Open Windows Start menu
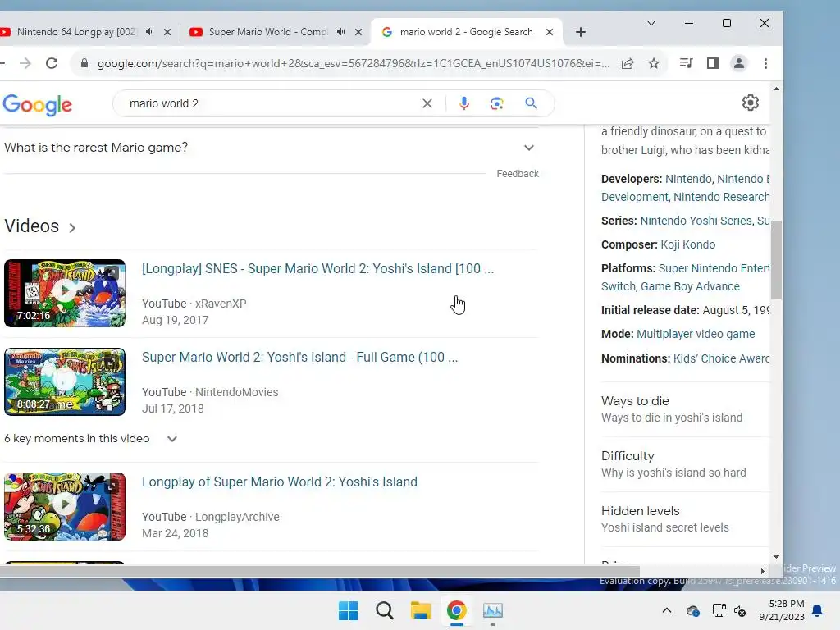Viewport: 840px width, 630px height. coord(348,610)
